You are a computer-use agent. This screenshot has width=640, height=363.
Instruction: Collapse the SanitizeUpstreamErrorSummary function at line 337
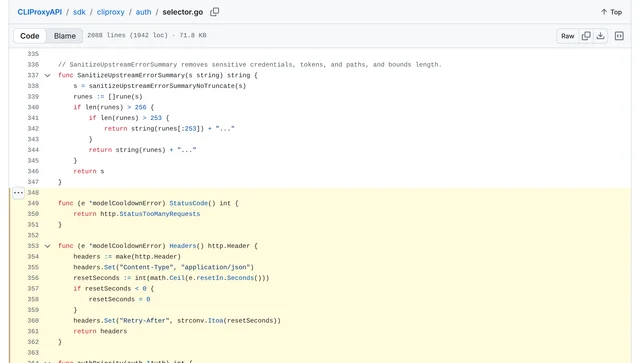pos(47,75)
